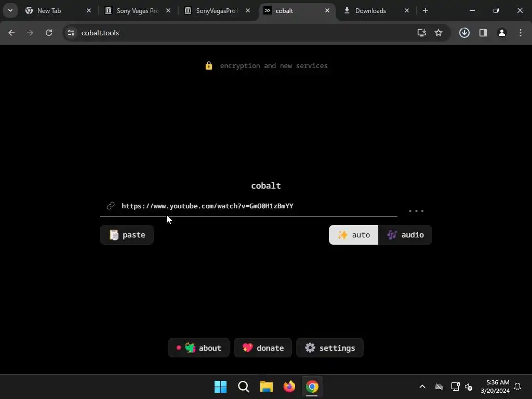
Task: Open the Chrome three-dot menu
Action: (x=521, y=33)
